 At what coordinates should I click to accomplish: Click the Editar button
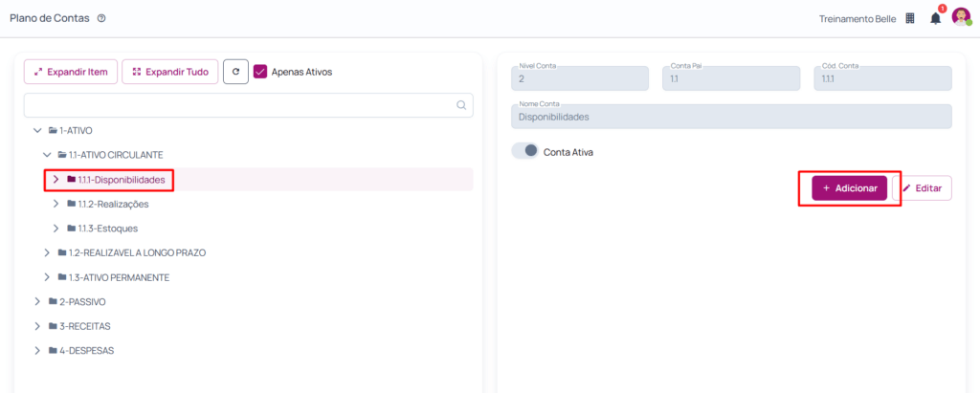click(x=922, y=188)
